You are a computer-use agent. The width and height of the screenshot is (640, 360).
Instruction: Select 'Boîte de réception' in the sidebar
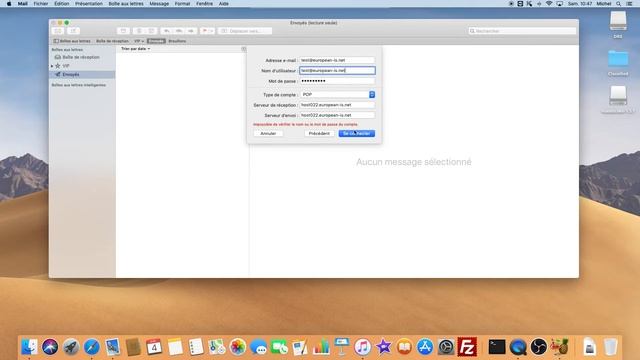pyautogui.click(x=81, y=57)
